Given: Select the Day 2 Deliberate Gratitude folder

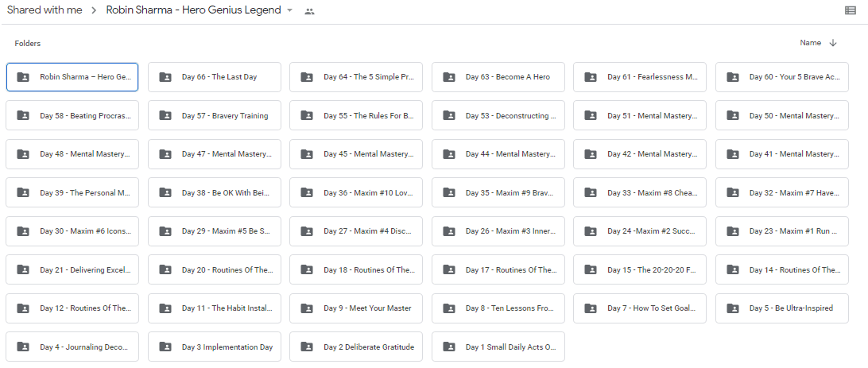Looking at the screenshot, I should coord(356,347).
